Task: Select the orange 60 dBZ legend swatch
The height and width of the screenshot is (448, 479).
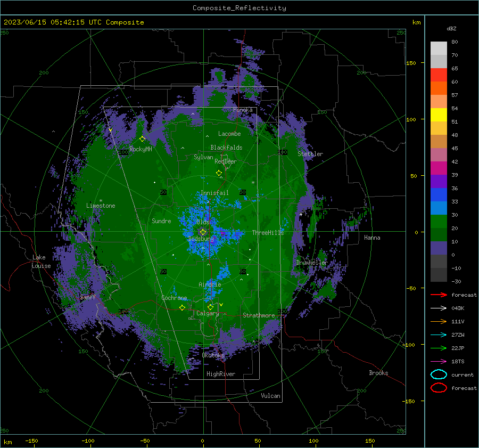Action: [439, 88]
